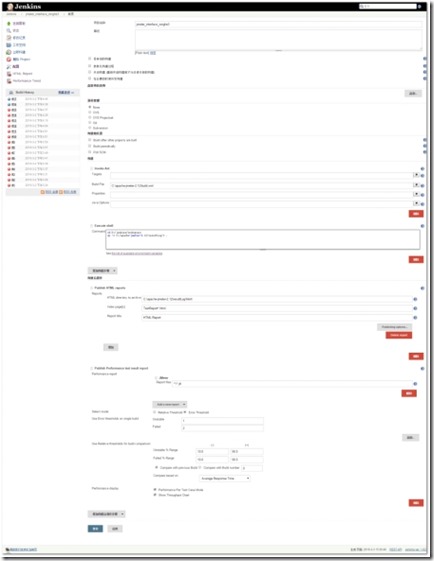The image size is (434, 561).
Task: Open the add post-build action dropdown
Action: (x=107, y=514)
